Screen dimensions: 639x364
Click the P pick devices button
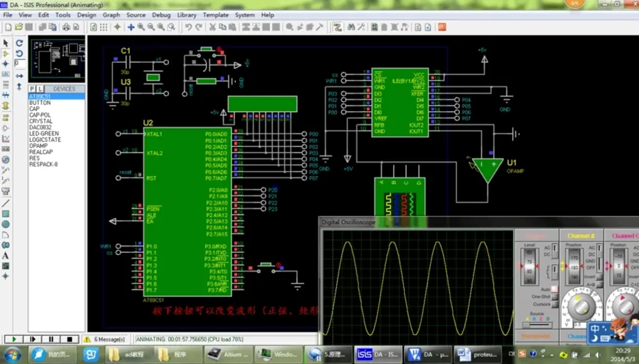[32, 89]
